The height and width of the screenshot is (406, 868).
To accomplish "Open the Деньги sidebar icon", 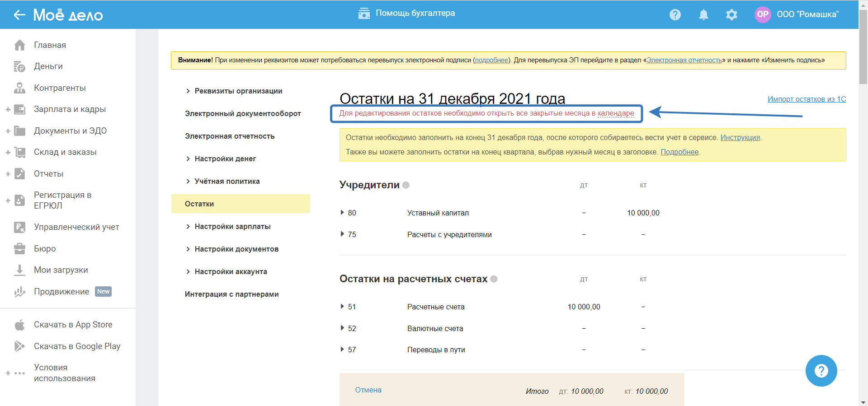I will [x=19, y=67].
